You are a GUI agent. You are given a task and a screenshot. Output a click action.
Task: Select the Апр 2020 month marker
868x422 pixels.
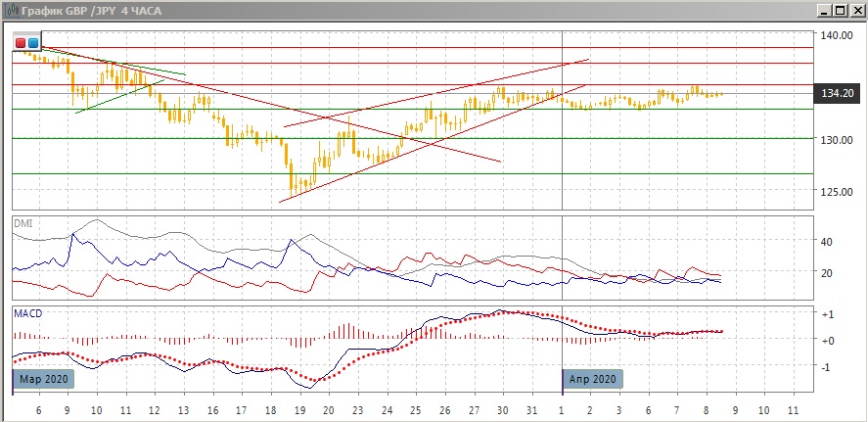tap(592, 379)
